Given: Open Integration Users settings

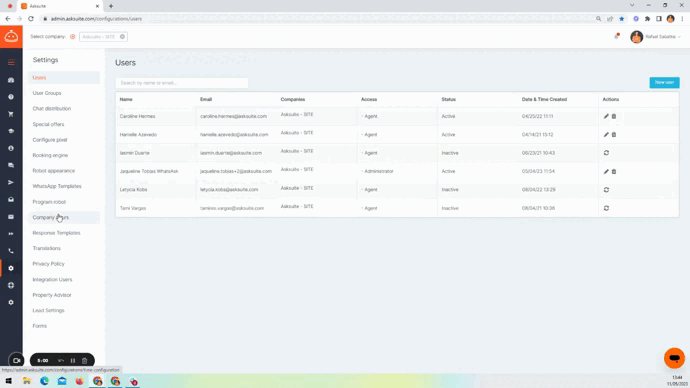Looking at the screenshot, I should [52, 279].
